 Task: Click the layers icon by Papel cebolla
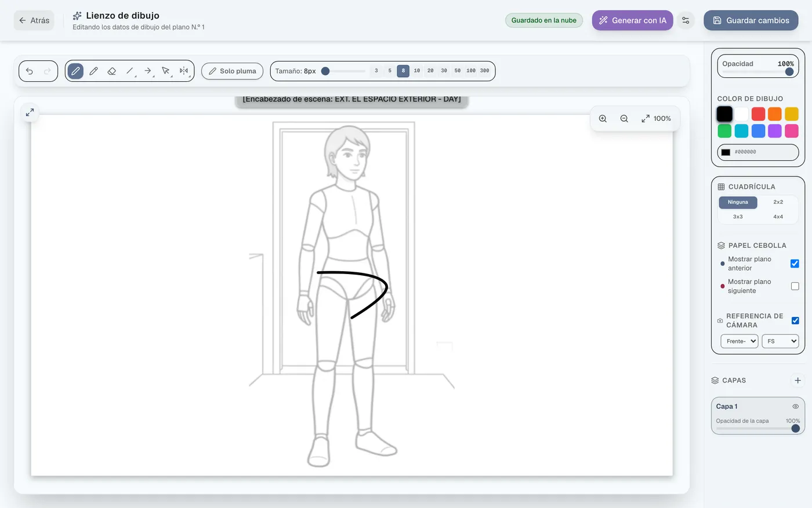[x=721, y=246]
